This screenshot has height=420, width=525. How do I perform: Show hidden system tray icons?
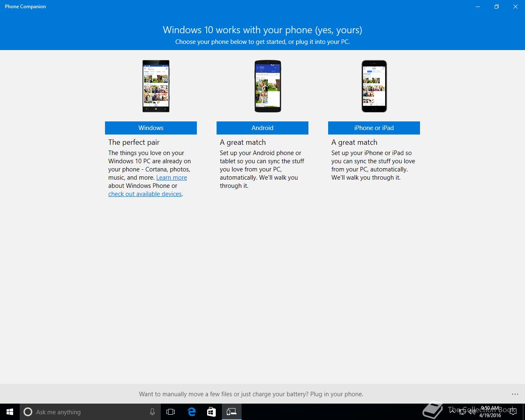click(x=452, y=411)
